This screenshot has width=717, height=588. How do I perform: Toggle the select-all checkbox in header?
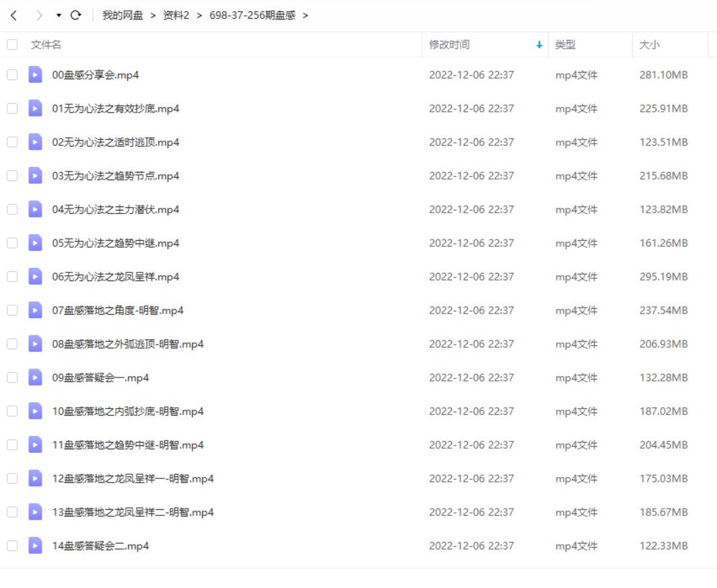tap(12, 45)
